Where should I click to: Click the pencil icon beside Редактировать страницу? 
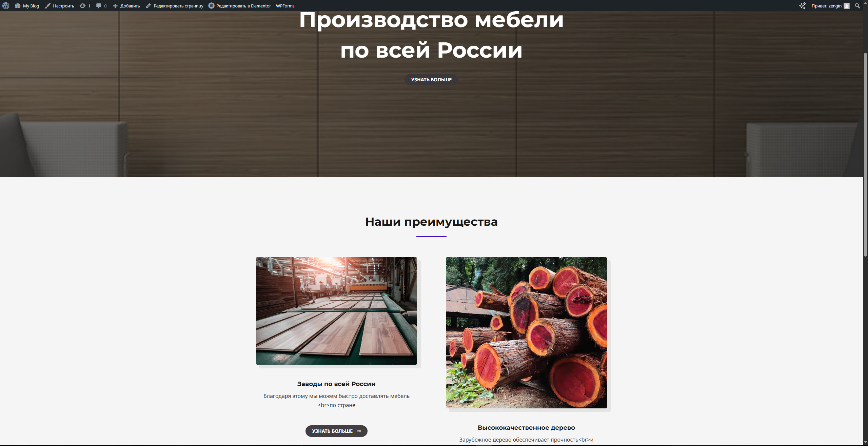148,6
